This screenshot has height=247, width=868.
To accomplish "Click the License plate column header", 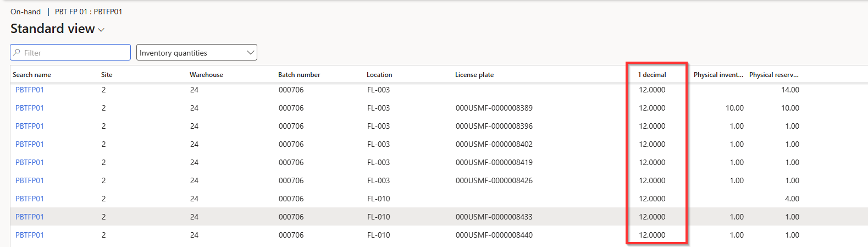I will [474, 75].
